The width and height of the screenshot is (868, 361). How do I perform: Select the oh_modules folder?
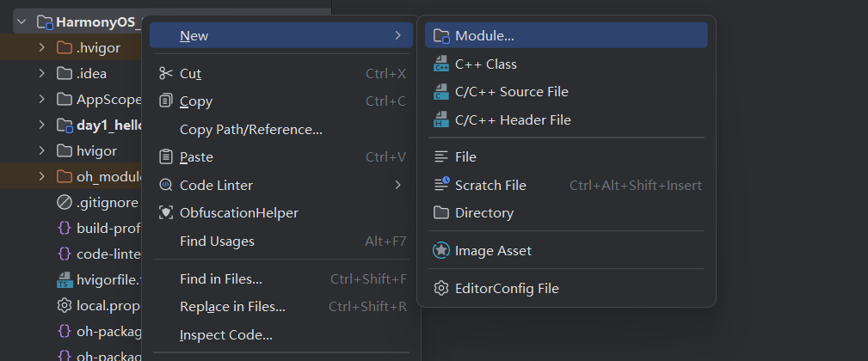point(71,176)
